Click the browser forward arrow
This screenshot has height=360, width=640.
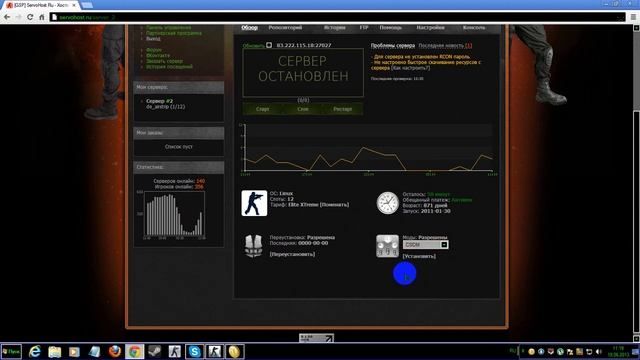pos(18,17)
